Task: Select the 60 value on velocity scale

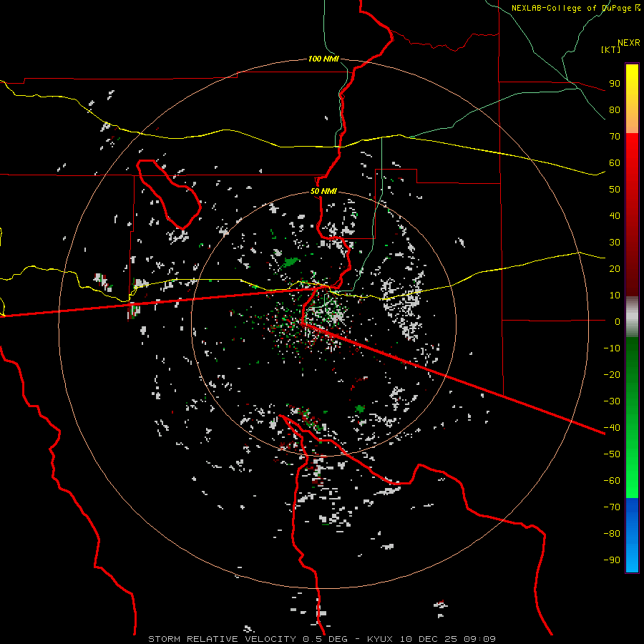Action: point(615,163)
